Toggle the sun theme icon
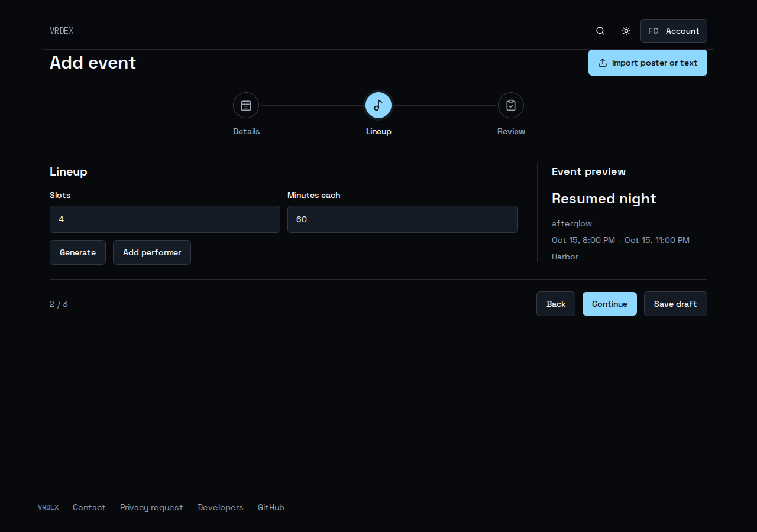757x532 pixels. [x=626, y=31]
